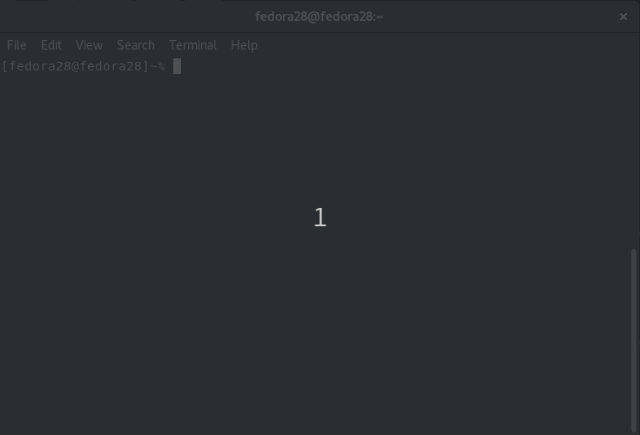The image size is (640, 435).
Task: Click the @ symbol in the shell prompt
Action: point(76,66)
